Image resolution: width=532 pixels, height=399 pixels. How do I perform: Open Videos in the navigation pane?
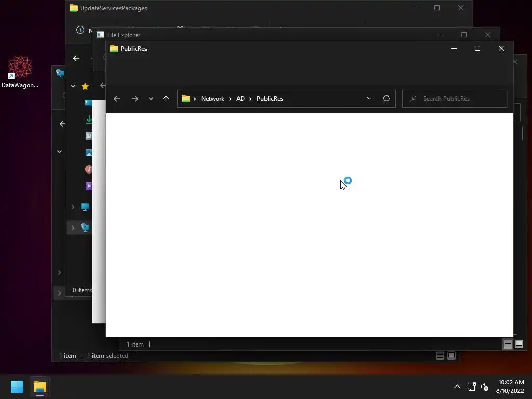88,186
